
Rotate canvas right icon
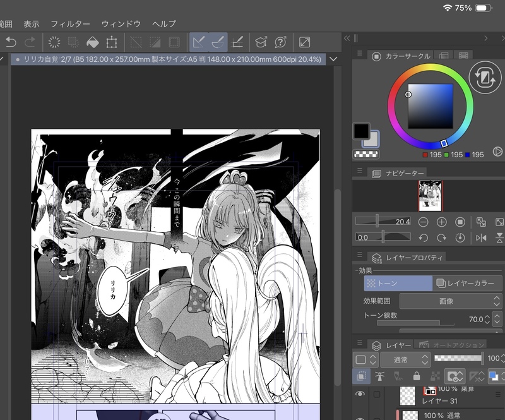coord(441,238)
